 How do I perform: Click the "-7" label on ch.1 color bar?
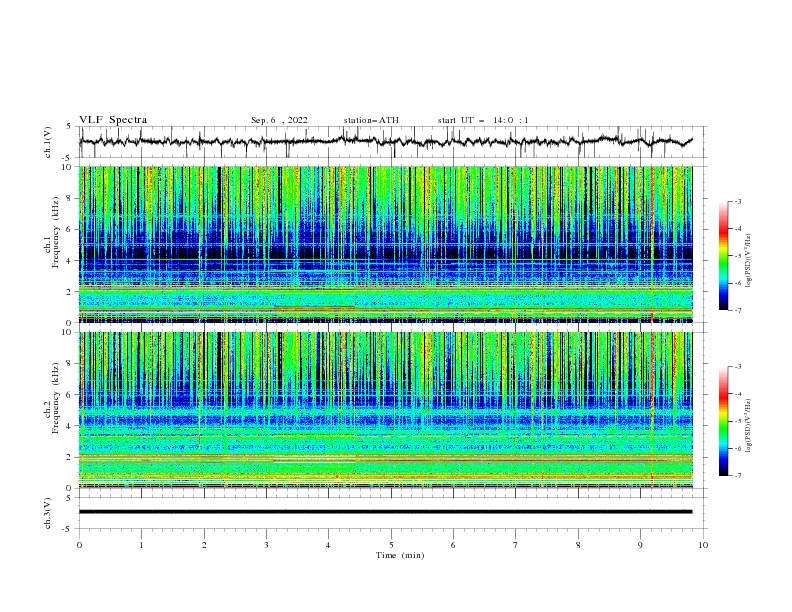pos(738,310)
